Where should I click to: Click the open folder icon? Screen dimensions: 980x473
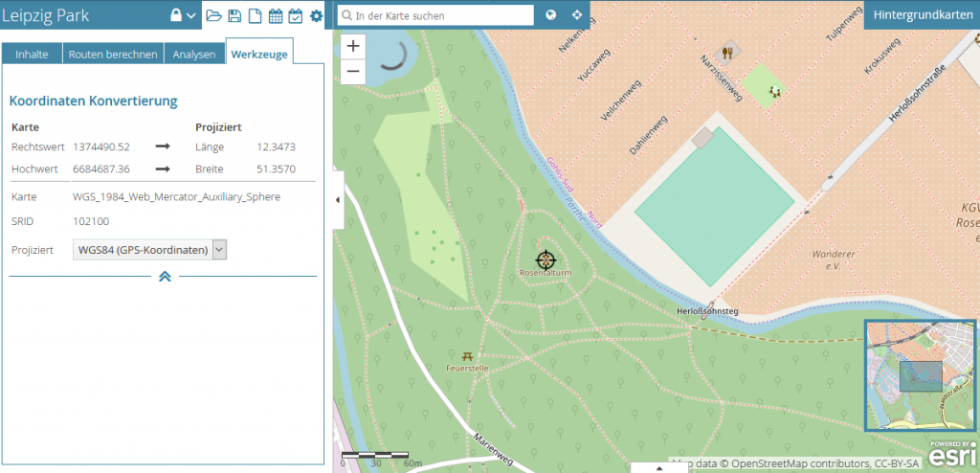pyautogui.click(x=214, y=15)
